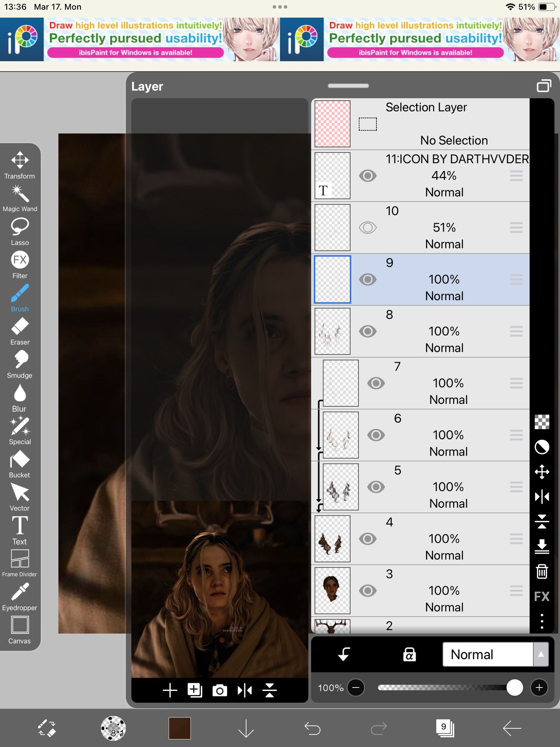Merge layer down with download icon
Screen dimensions: 560x747
click(542, 546)
